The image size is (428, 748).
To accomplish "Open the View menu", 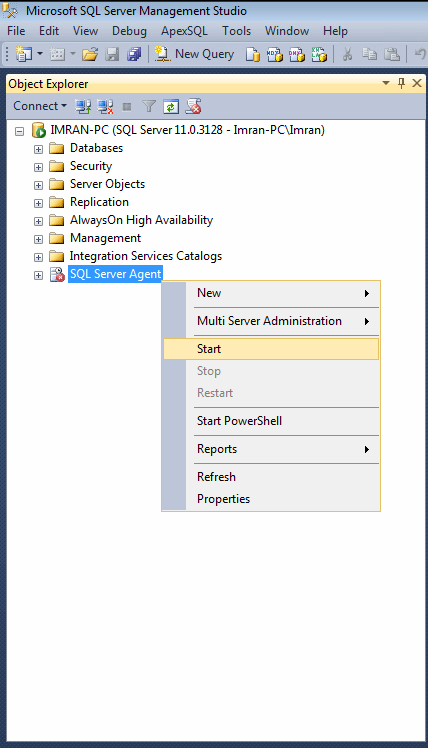I will pos(85,31).
